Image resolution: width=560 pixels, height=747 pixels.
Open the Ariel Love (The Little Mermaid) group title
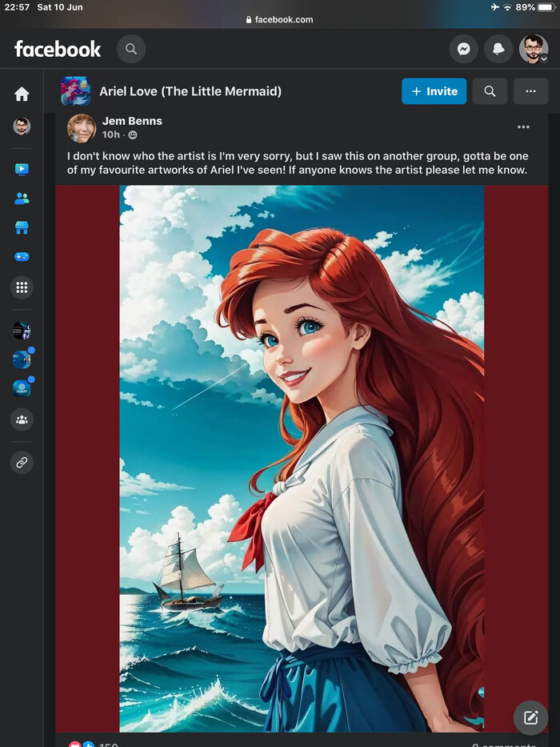[x=190, y=91]
